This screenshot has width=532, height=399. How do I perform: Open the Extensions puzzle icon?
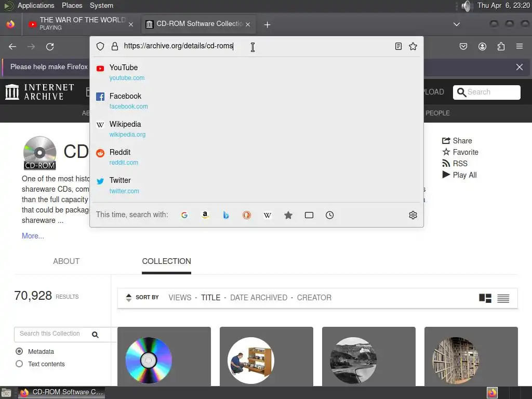click(501, 46)
